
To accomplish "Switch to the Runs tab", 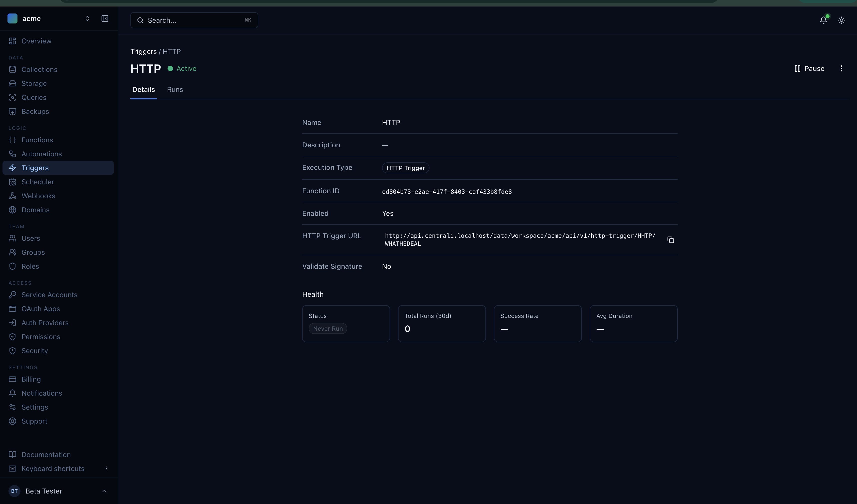I will 175,89.
